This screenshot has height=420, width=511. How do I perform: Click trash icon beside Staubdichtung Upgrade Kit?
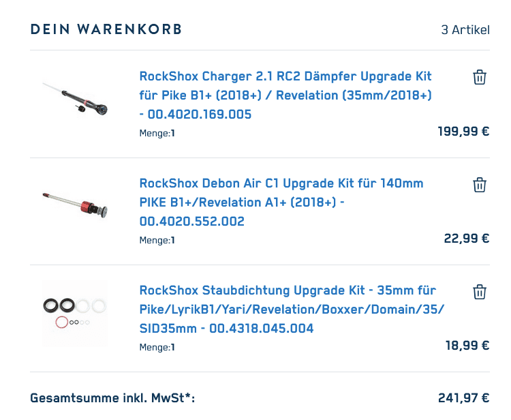[x=480, y=292]
